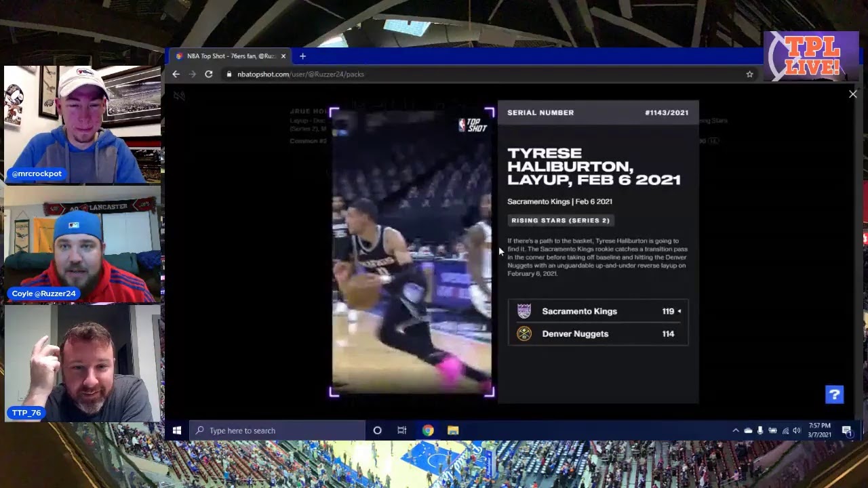Click the TPL LIVE logo
Screen dimensions: 868x488
pos(812,56)
